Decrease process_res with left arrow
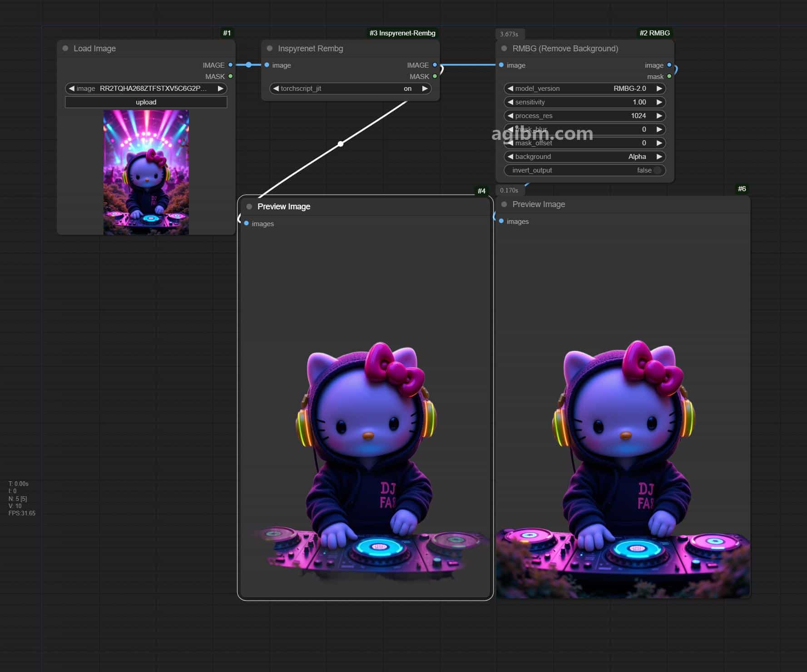Screen dimensions: 807x672 510,116
